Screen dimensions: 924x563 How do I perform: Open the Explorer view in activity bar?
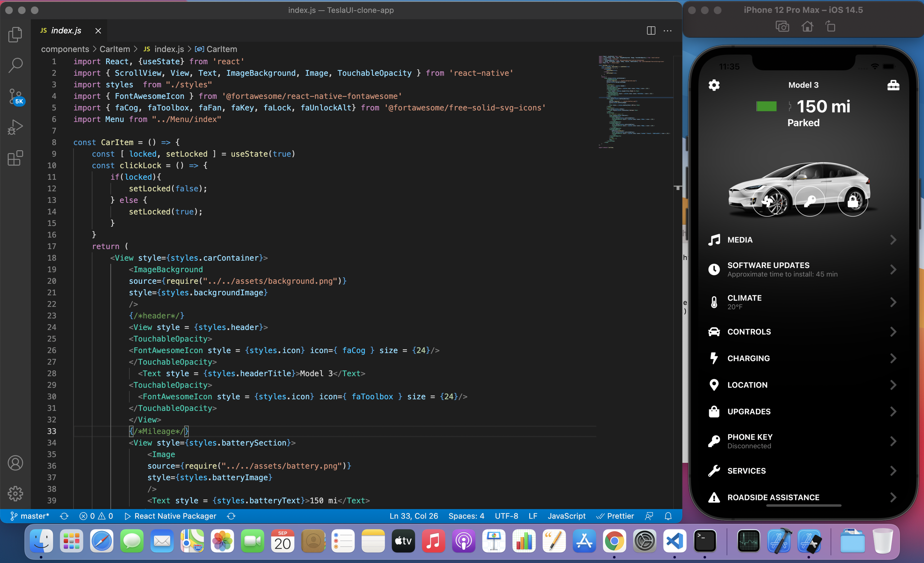click(x=15, y=35)
